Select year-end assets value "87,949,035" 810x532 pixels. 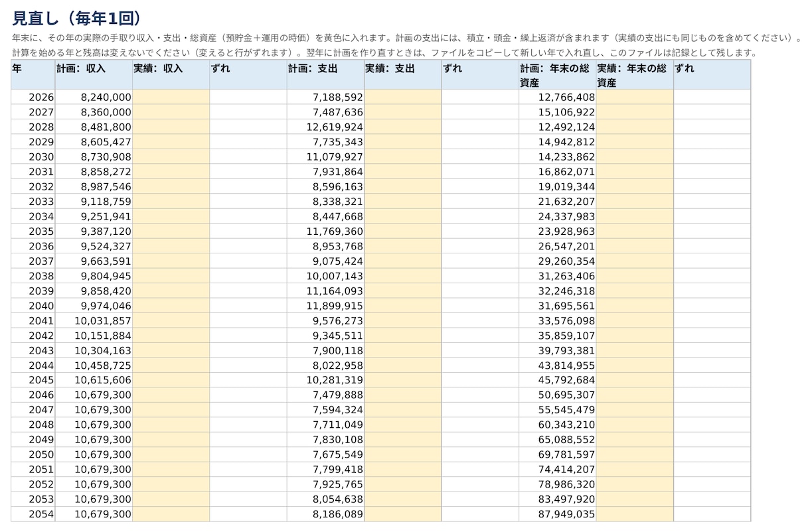coord(558,514)
